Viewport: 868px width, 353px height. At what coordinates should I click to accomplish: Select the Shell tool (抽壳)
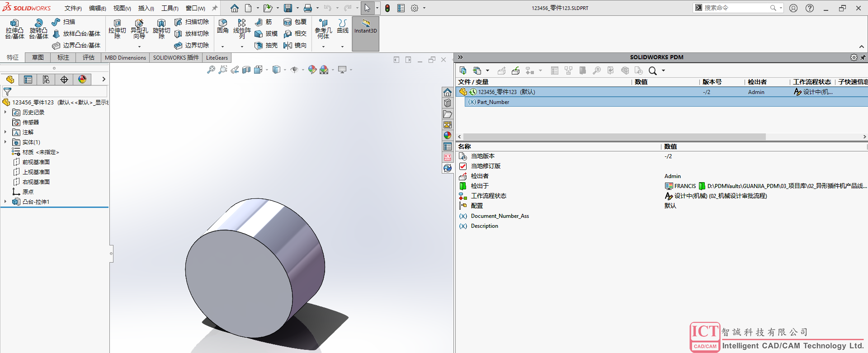266,45
